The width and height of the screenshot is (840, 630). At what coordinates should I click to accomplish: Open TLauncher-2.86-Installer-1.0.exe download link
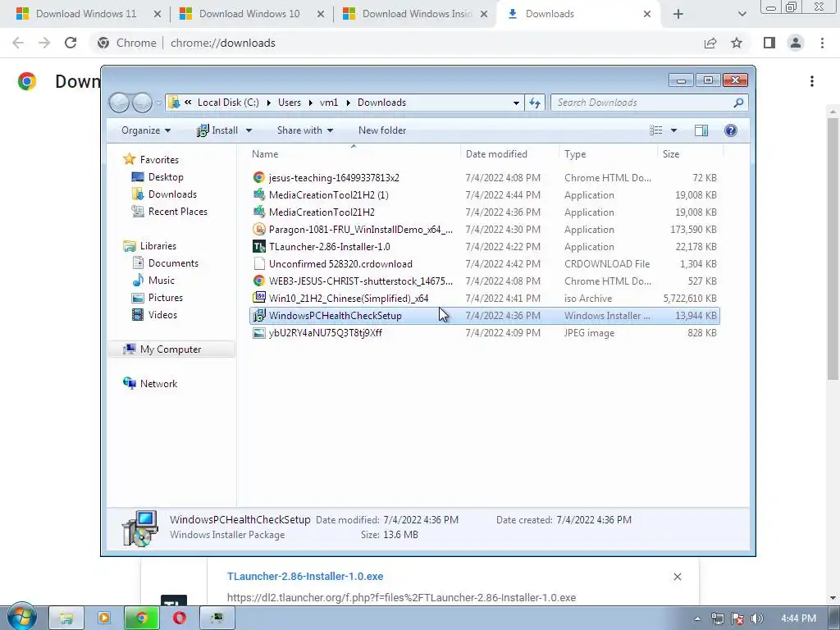(305, 577)
